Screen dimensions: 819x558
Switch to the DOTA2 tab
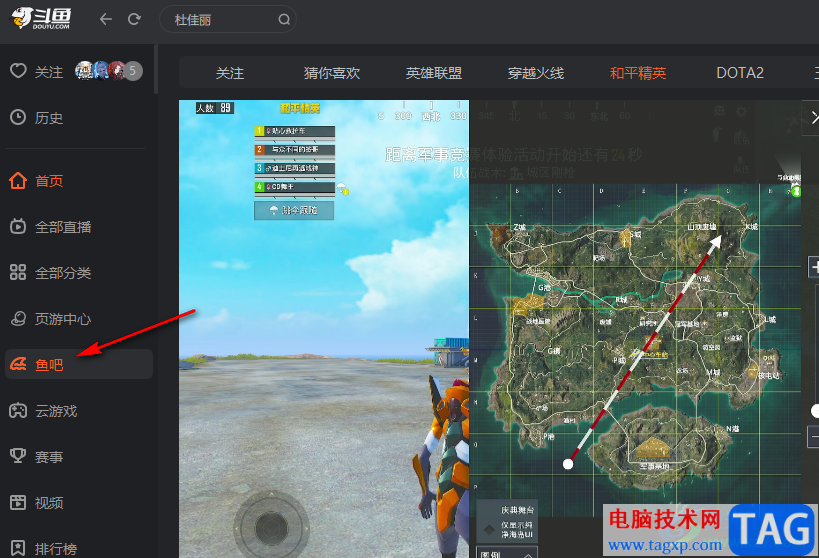(740, 73)
